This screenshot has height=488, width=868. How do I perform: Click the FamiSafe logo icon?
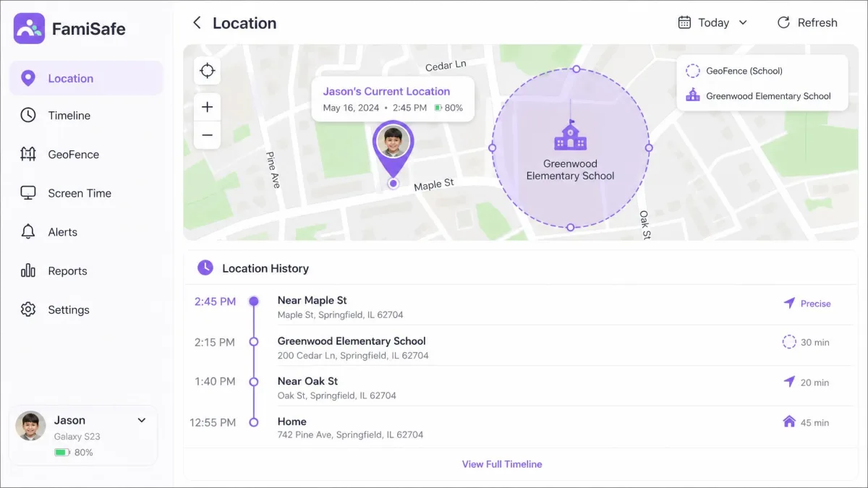29,29
